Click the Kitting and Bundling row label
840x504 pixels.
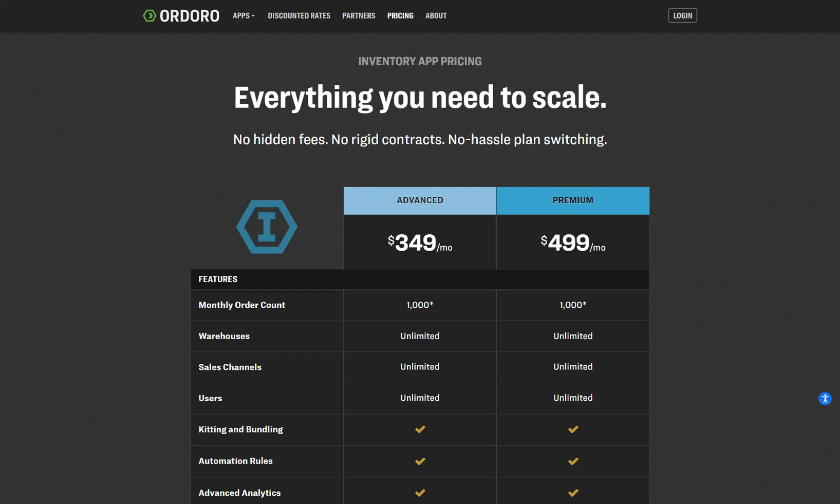(240, 430)
